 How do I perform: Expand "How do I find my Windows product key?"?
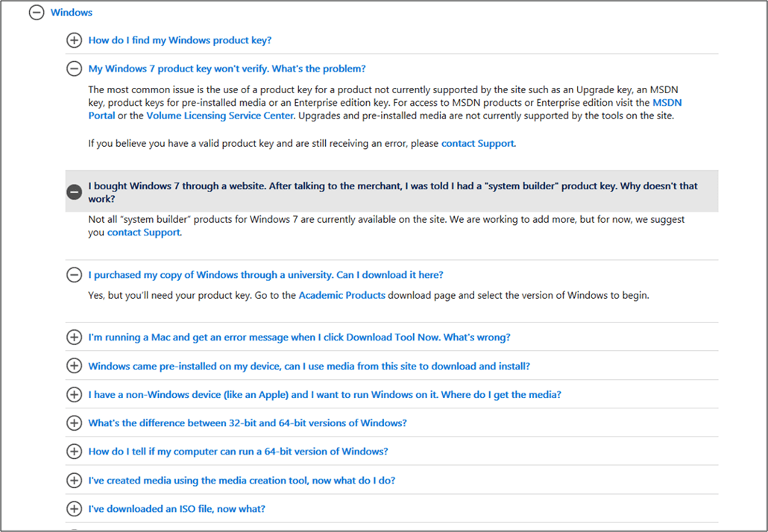coord(74,40)
